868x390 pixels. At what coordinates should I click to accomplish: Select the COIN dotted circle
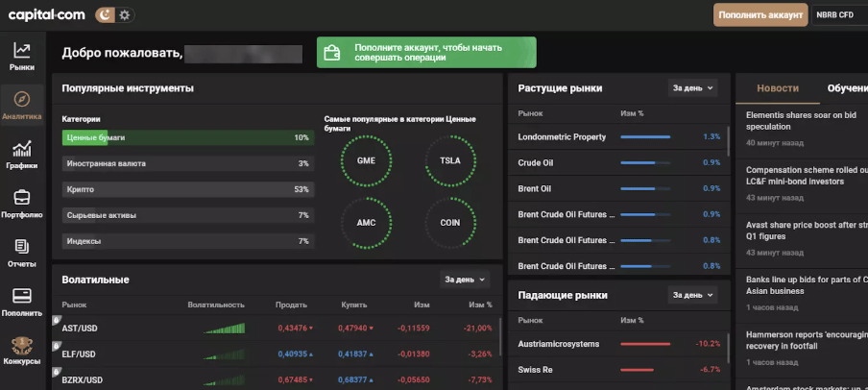click(x=450, y=223)
